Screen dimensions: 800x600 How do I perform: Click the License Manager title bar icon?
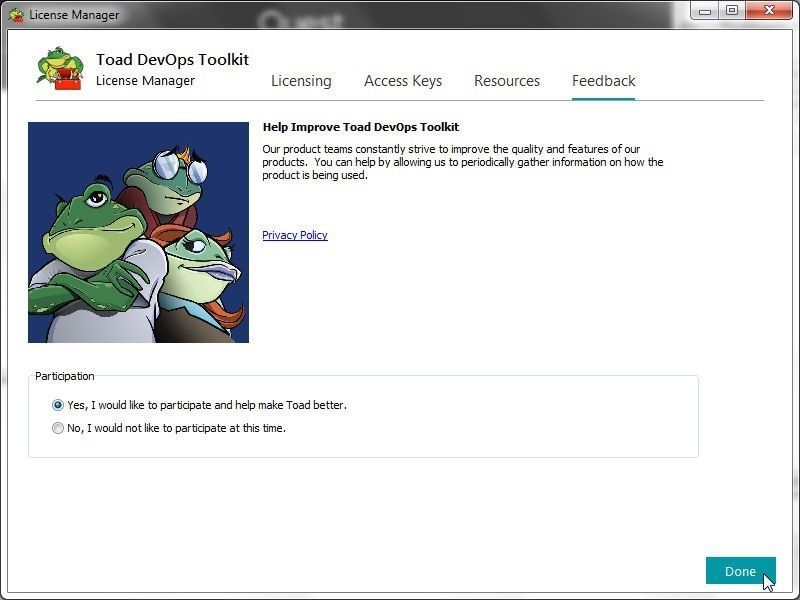tap(16, 15)
